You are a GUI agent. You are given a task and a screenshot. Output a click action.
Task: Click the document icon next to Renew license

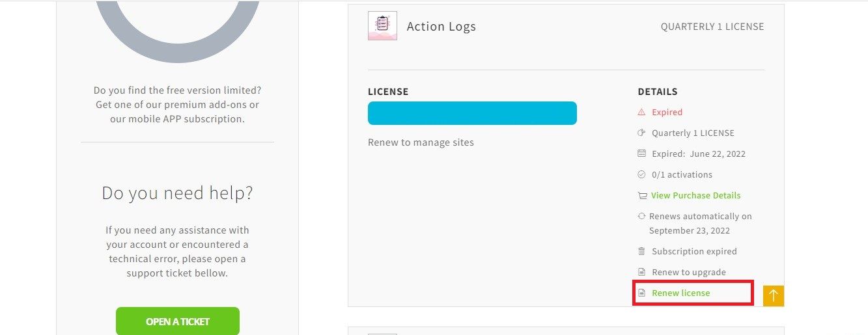[641, 293]
